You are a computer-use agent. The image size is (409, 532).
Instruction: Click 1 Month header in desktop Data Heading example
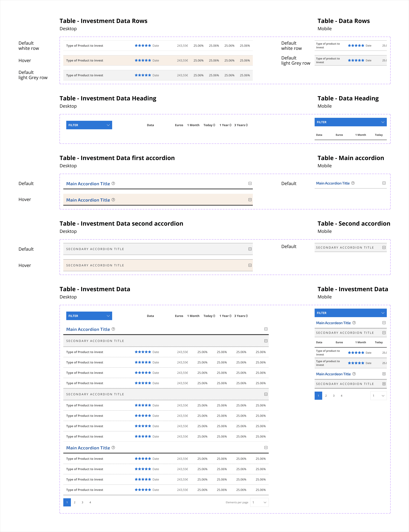click(193, 125)
